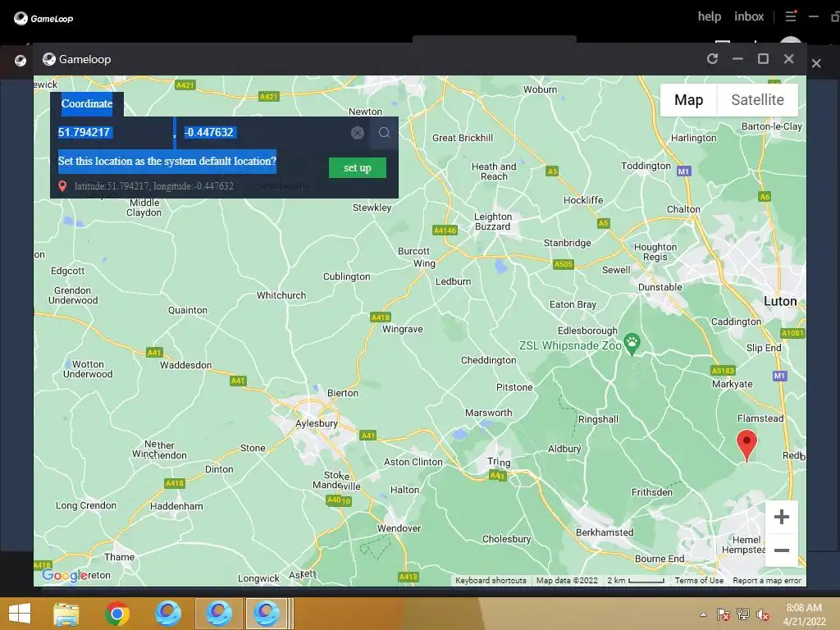The image size is (840, 630).
Task: Click the action center flag icon
Action: [724, 614]
